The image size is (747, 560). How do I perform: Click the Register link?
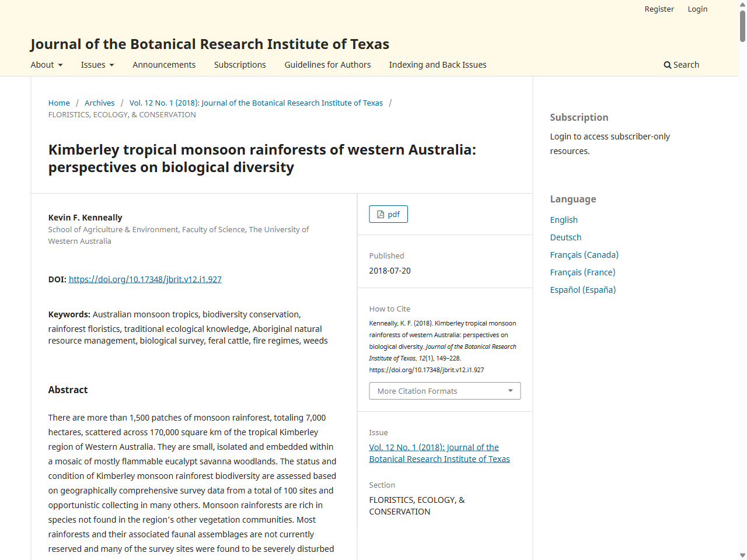pos(659,9)
